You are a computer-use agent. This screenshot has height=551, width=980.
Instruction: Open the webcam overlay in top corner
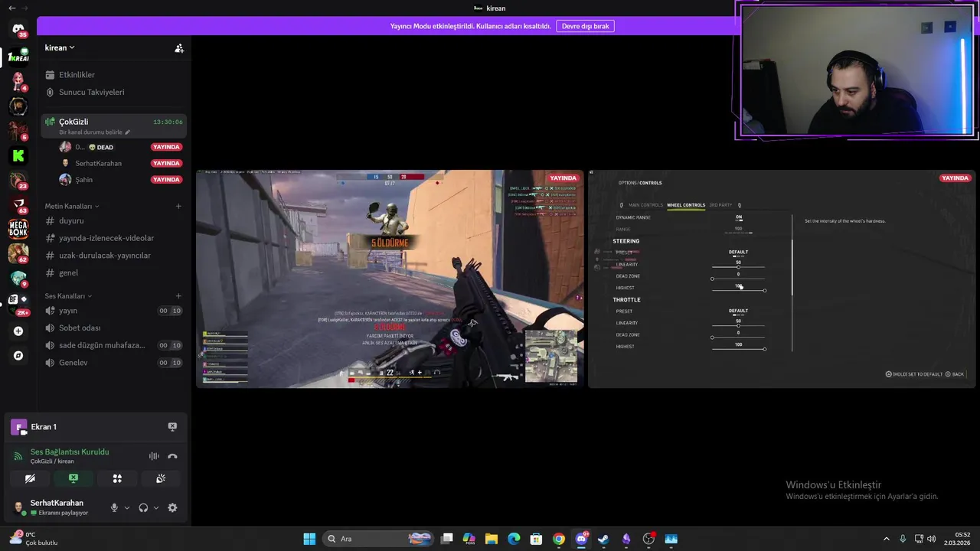click(x=855, y=70)
